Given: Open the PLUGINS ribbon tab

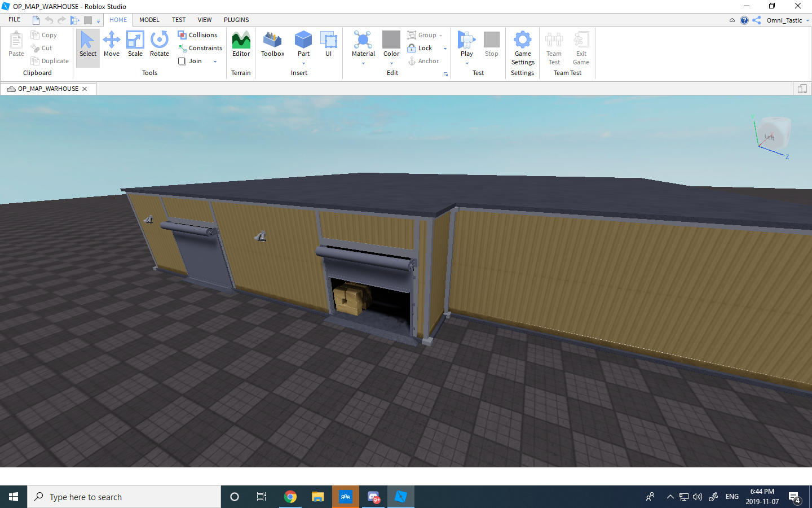Looking at the screenshot, I should (x=236, y=20).
